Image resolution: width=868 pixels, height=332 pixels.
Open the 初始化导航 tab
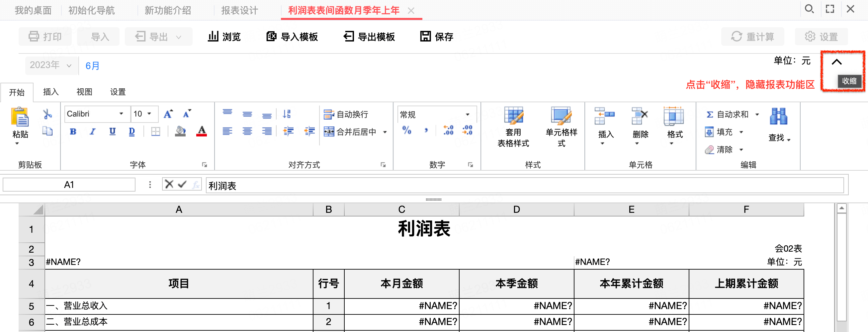pyautogui.click(x=91, y=10)
